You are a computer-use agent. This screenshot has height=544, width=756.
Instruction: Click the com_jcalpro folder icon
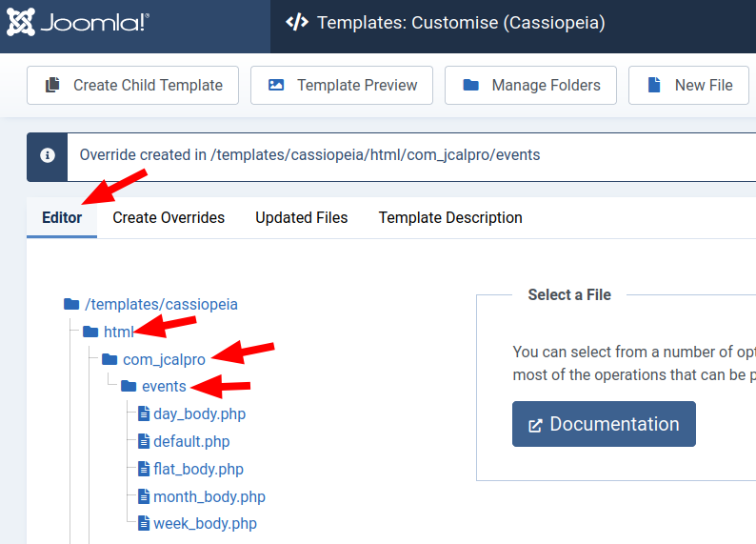[x=109, y=359]
